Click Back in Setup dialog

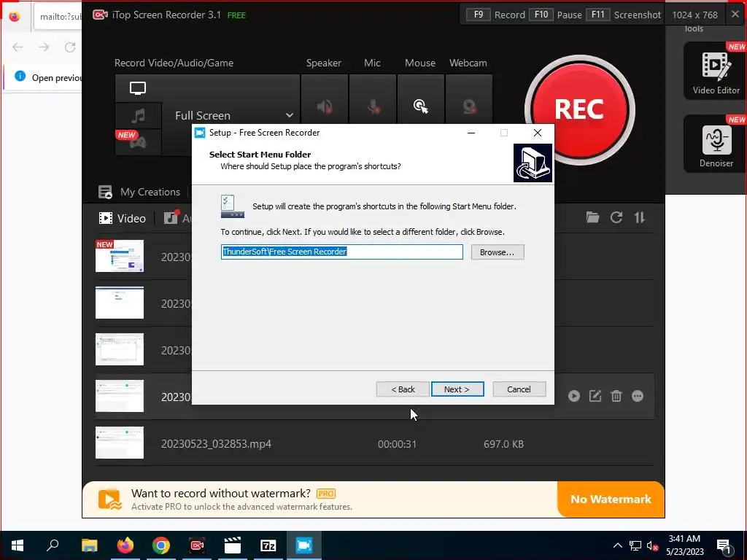pyautogui.click(x=403, y=389)
